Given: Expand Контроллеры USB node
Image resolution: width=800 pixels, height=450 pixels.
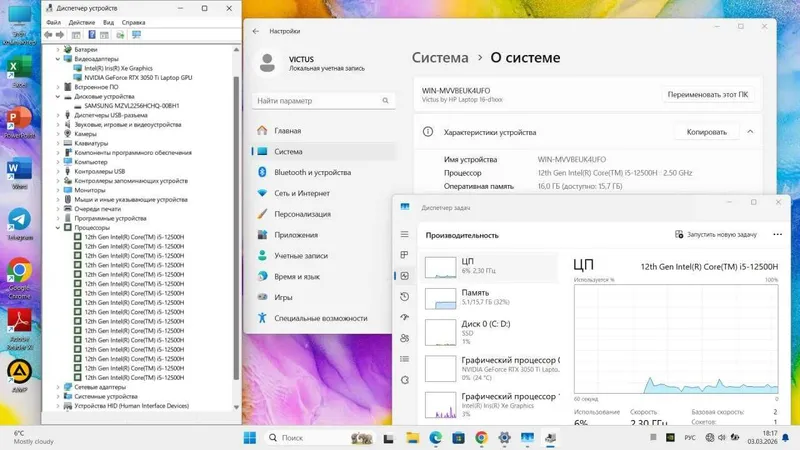Looking at the screenshot, I should pyautogui.click(x=58, y=171).
